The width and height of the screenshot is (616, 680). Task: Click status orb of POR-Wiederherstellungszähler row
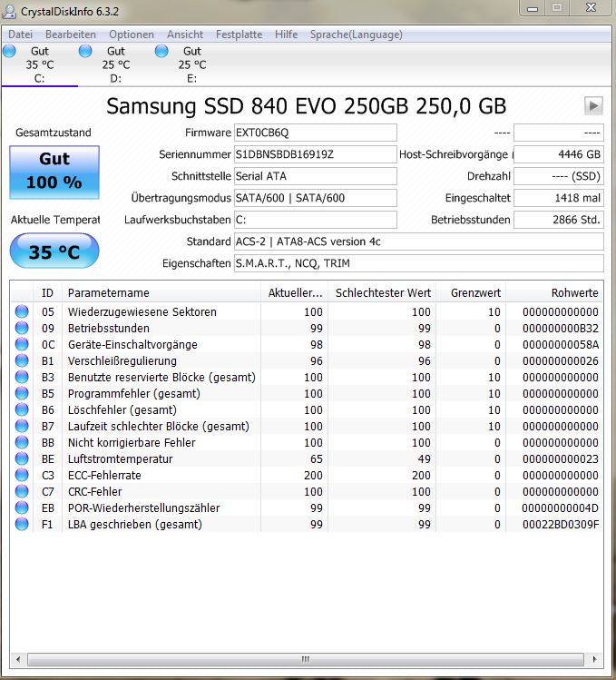[x=22, y=508]
